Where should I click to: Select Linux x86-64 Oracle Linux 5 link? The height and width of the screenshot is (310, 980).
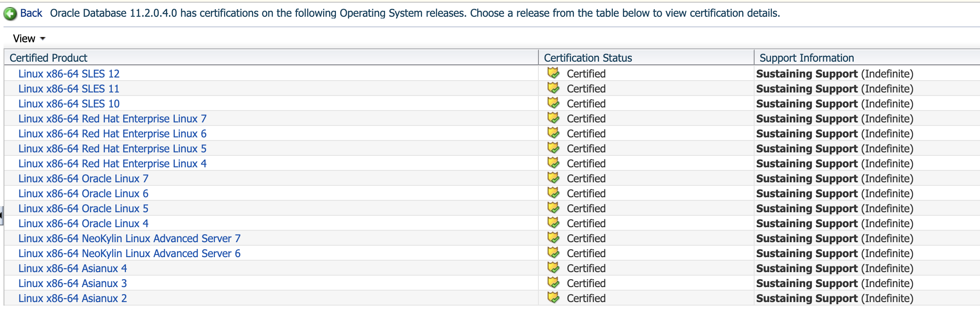[83, 209]
